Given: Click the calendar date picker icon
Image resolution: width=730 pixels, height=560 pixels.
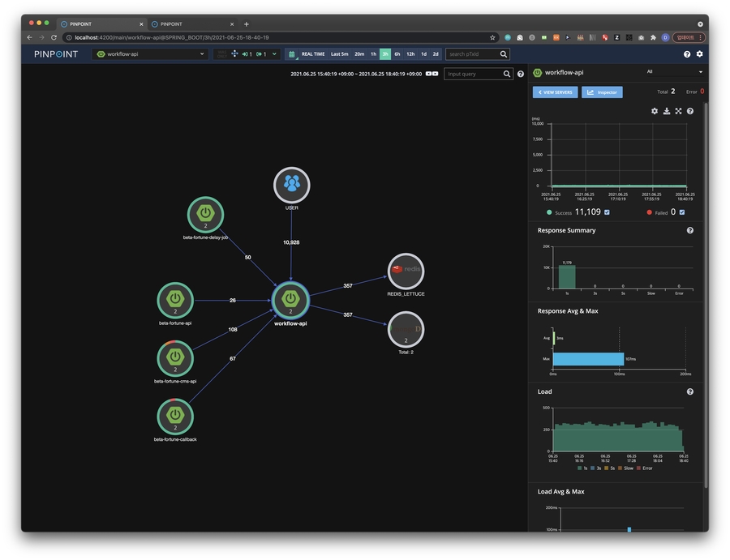Looking at the screenshot, I should click(291, 54).
